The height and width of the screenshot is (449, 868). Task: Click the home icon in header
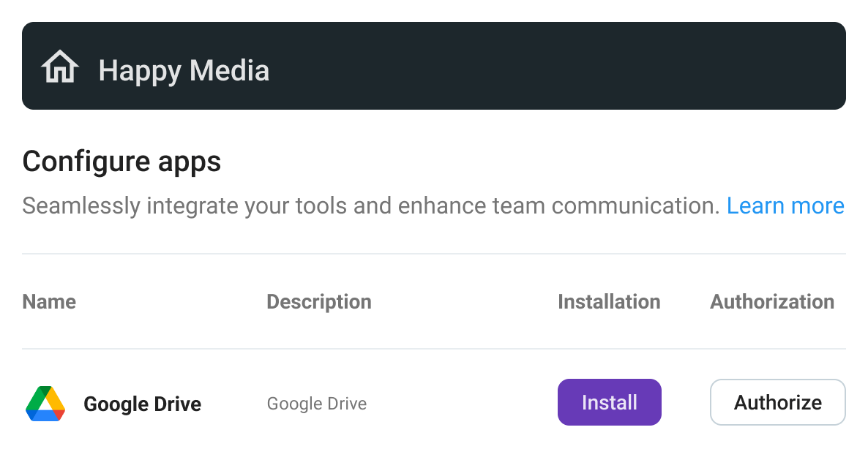tap(60, 67)
